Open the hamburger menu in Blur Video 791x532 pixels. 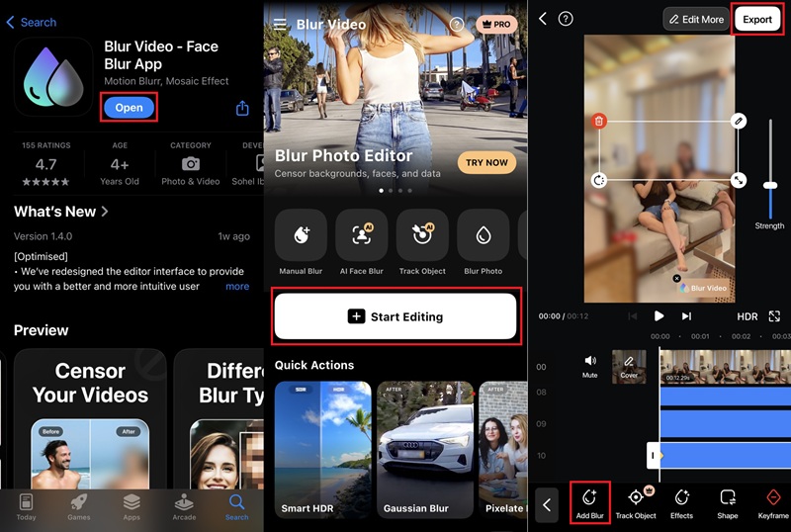click(280, 24)
